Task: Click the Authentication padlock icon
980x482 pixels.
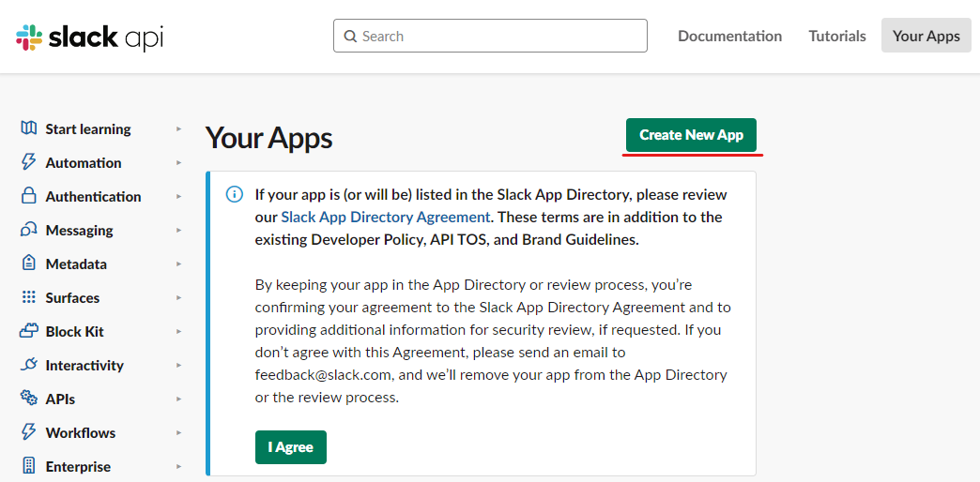Action: [x=29, y=196]
